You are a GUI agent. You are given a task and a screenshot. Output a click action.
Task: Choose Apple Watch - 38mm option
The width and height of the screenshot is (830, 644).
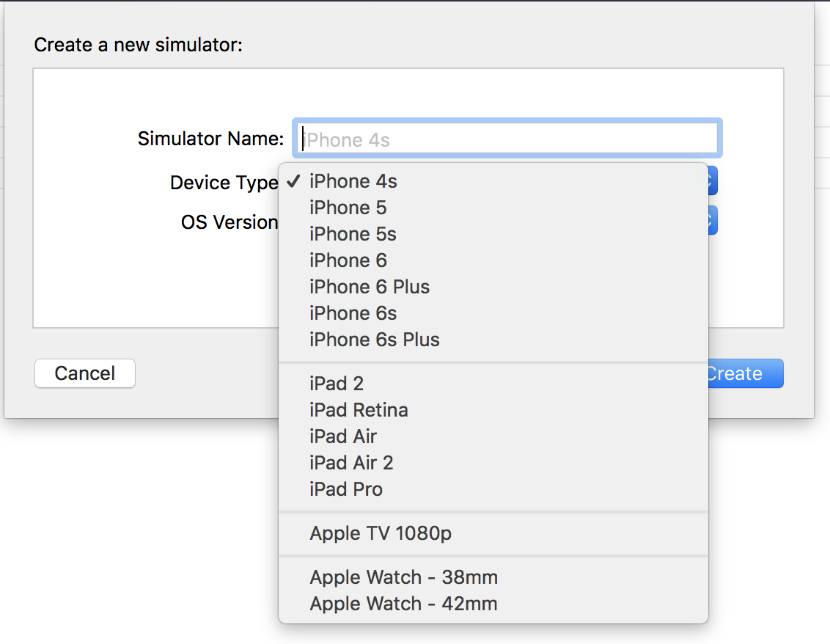pos(493,577)
